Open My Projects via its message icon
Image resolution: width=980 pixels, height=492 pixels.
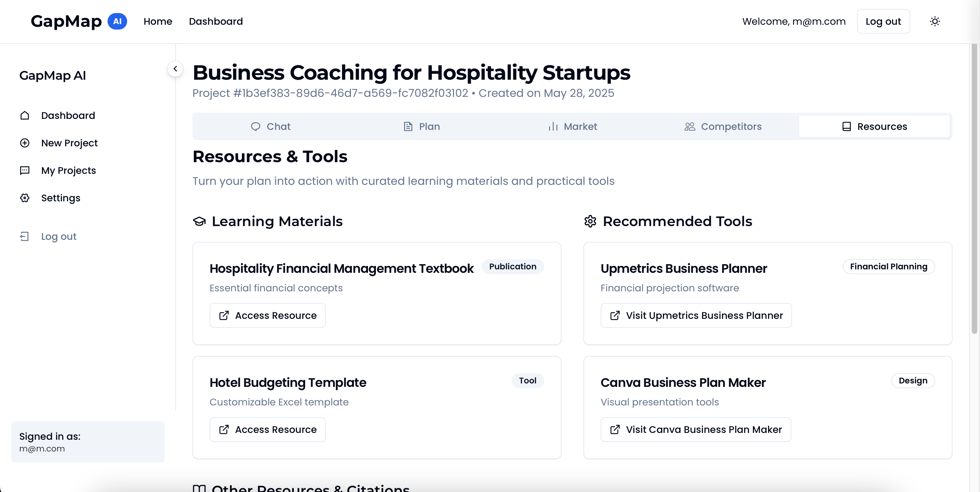point(25,170)
